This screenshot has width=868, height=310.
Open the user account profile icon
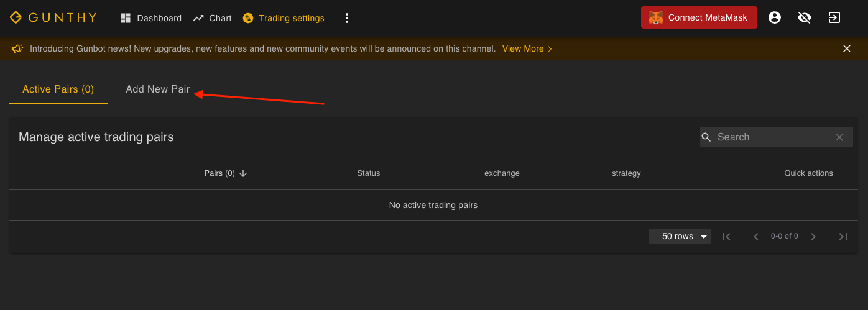point(775,17)
